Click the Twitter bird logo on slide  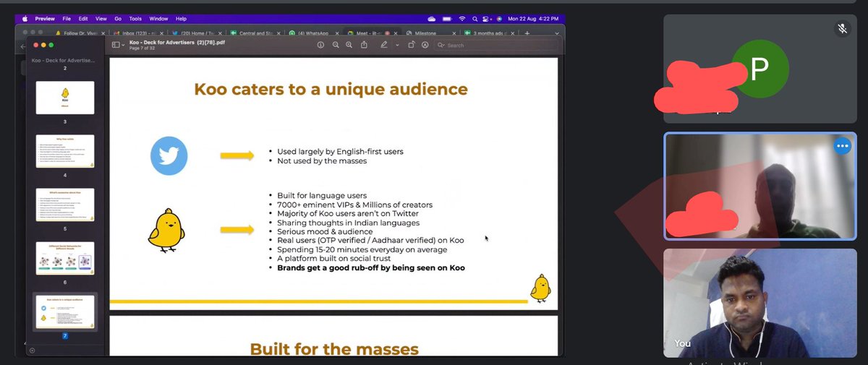169,155
